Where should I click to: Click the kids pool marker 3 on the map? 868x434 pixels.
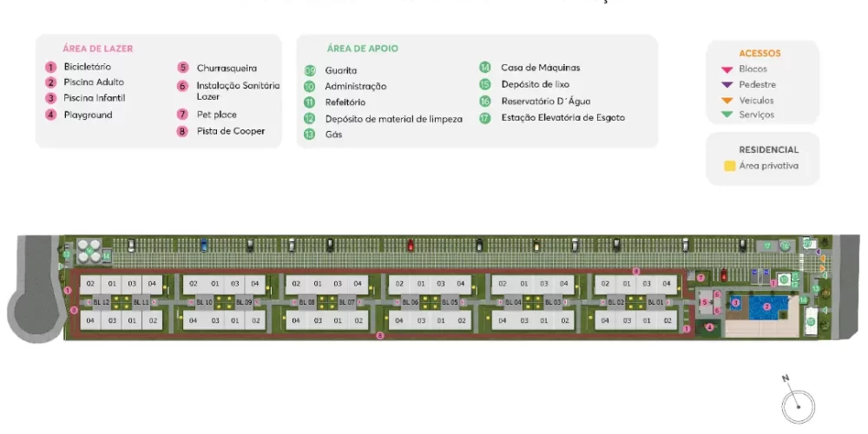click(735, 302)
